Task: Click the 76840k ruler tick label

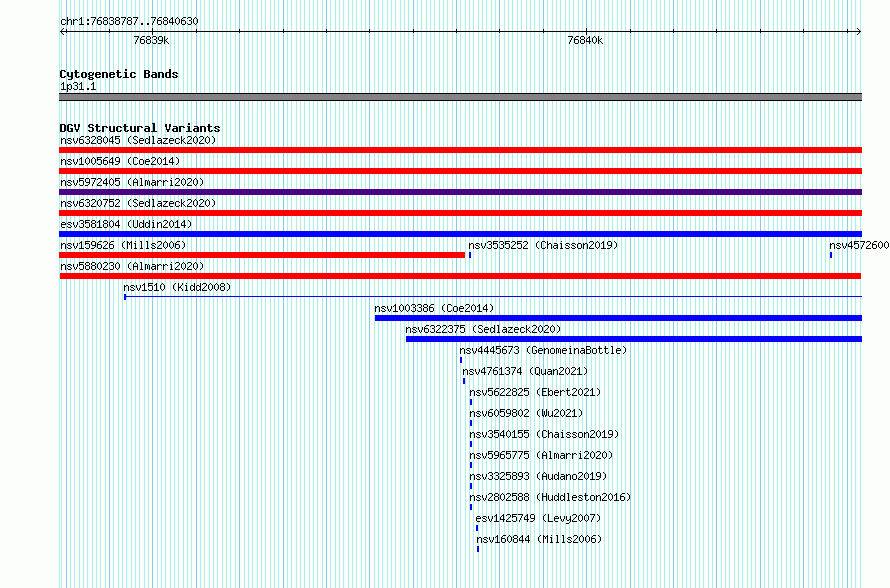Action: pos(585,40)
